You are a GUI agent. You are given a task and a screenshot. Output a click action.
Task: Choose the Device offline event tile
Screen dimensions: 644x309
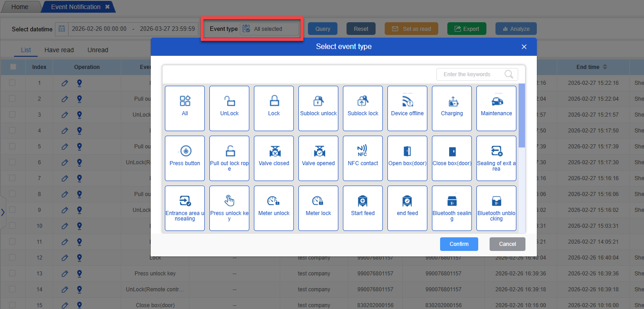click(407, 108)
